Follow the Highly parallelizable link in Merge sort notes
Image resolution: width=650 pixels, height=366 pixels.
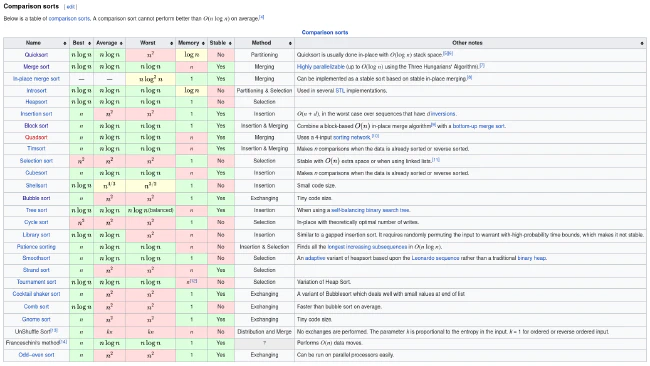pyautogui.click(x=320, y=67)
